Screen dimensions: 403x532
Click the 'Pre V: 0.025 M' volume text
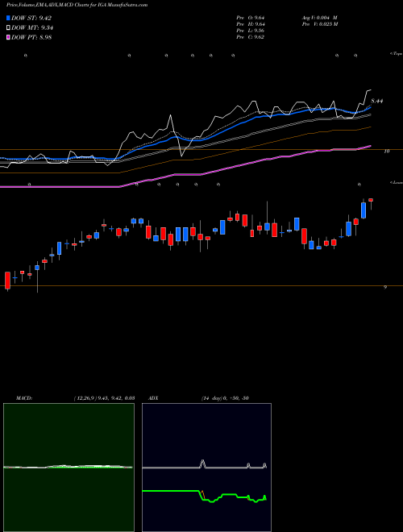pos(321,24)
